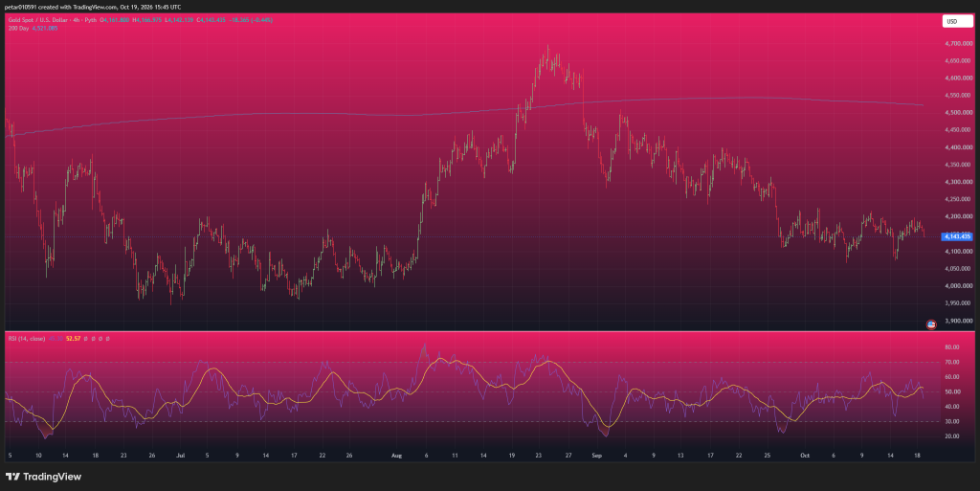The width and height of the screenshot is (980, 491).
Task: Click the Jul label on time axis
Action: coord(180,456)
